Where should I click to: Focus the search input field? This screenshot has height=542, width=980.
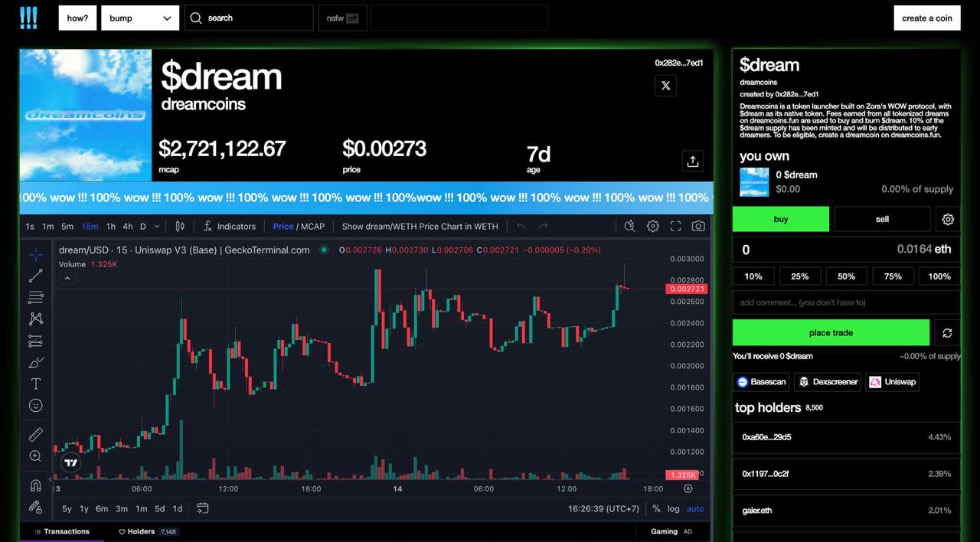click(249, 18)
